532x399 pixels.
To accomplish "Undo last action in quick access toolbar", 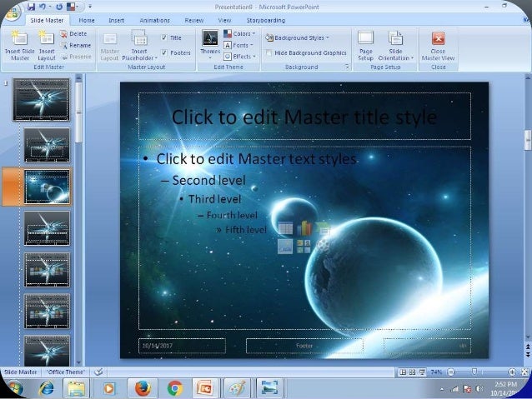I will [x=43, y=7].
